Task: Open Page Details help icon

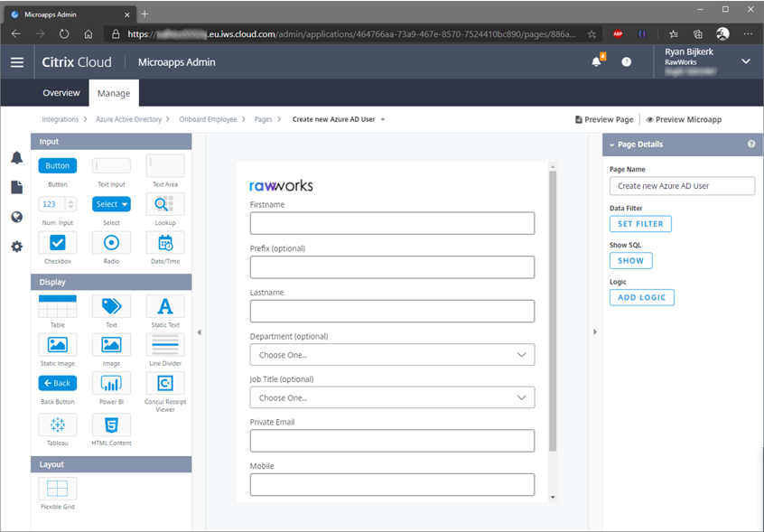Action: point(751,145)
